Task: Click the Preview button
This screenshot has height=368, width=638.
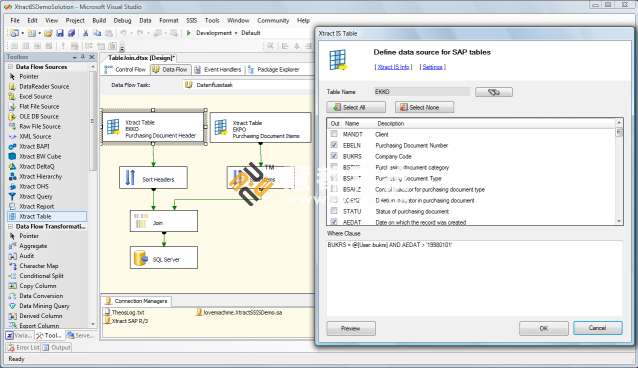Action: 351,328
